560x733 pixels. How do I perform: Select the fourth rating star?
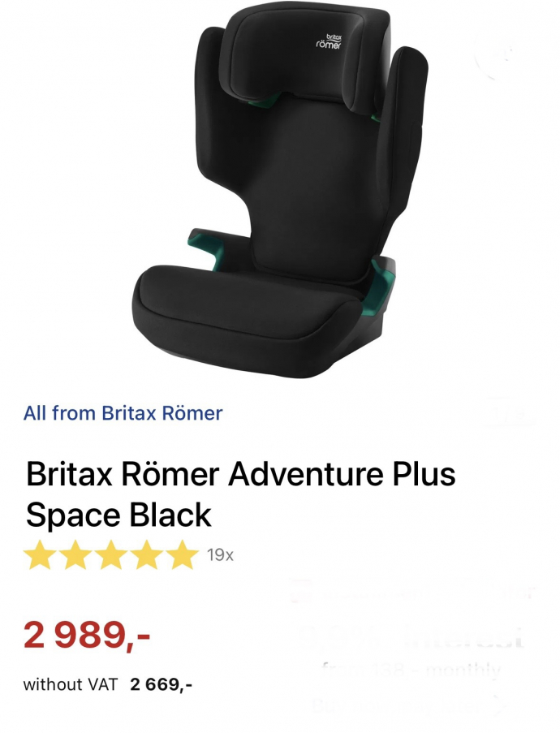pos(146,555)
